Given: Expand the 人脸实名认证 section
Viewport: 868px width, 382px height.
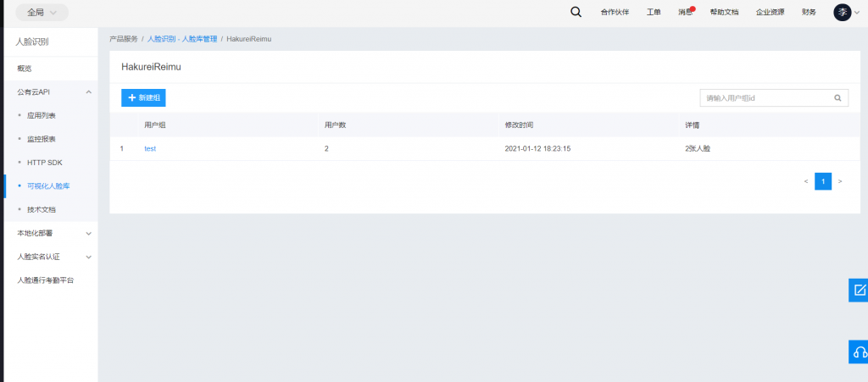Looking at the screenshot, I should (x=88, y=257).
